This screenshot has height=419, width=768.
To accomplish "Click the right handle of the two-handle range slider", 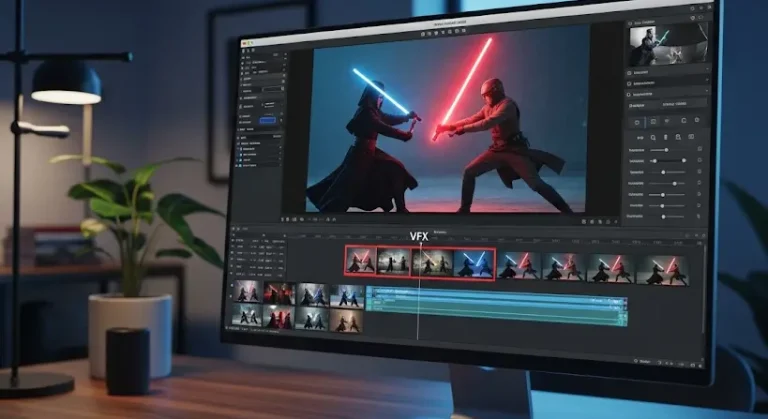I will coord(684,160).
